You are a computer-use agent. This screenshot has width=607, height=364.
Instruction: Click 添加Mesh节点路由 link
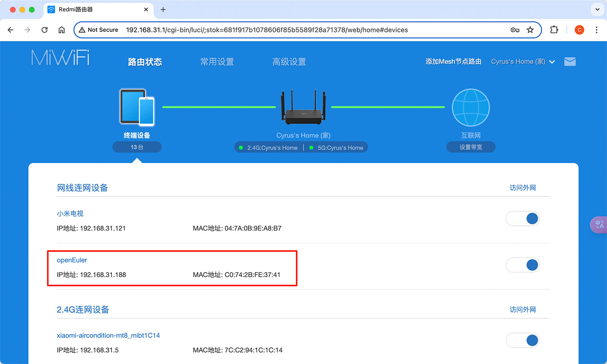point(453,61)
